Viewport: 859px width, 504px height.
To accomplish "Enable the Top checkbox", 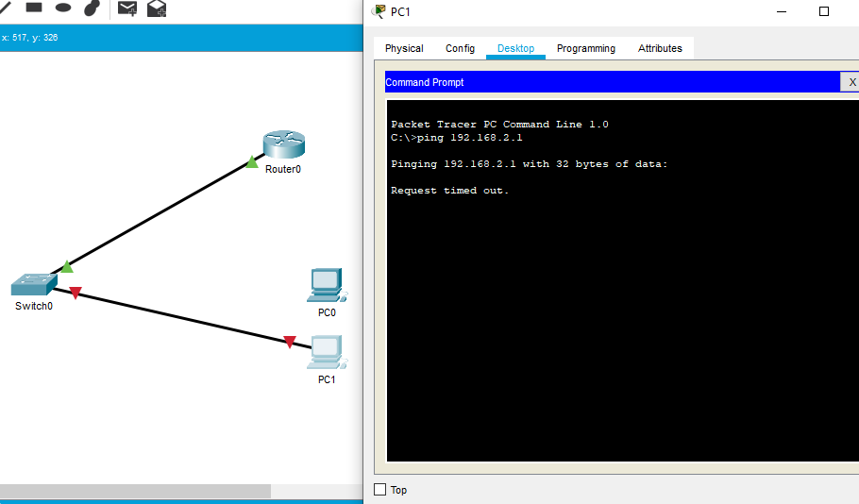I will (x=379, y=489).
